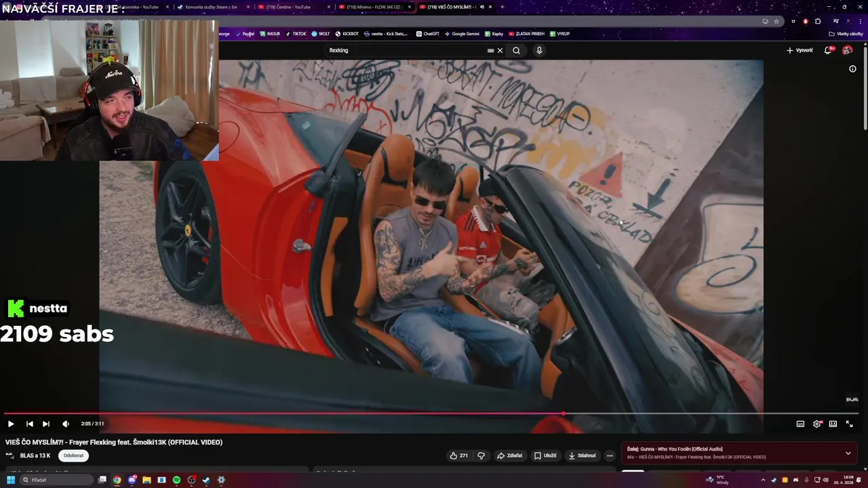The height and width of the screenshot is (488, 868).
Task: Open Spotify from taskbar
Action: click(176, 480)
